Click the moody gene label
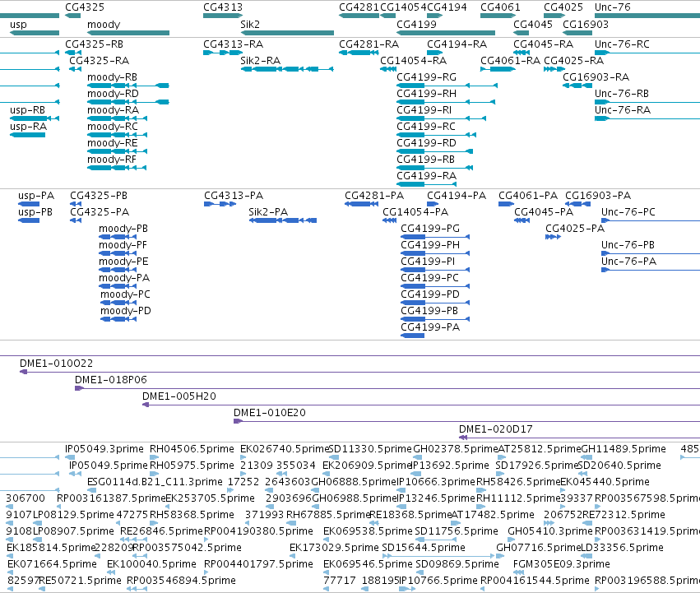700x593 pixels. point(104,25)
